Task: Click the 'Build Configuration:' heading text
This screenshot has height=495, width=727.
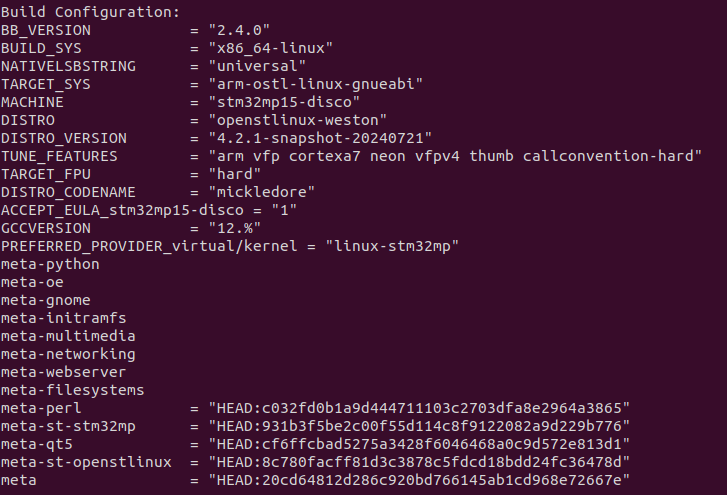Action: [90, 12]
